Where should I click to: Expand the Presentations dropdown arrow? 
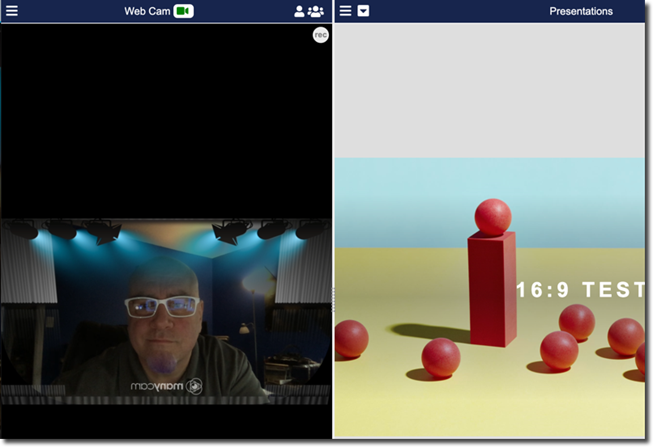coord(363,11)
